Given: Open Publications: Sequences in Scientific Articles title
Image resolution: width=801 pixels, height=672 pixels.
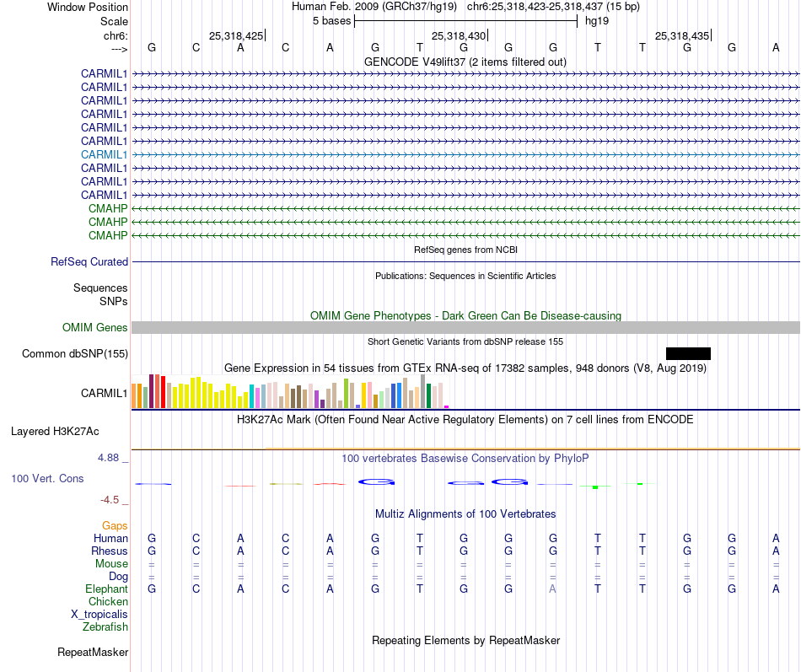Looking at the screenshot, I should click(465, 276).
